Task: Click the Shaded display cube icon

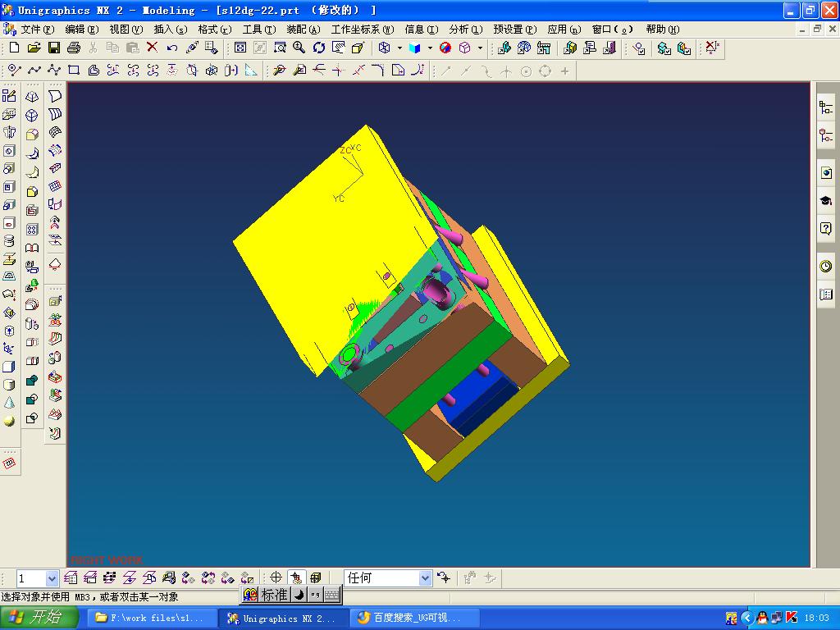Action: tap(414, 48)
